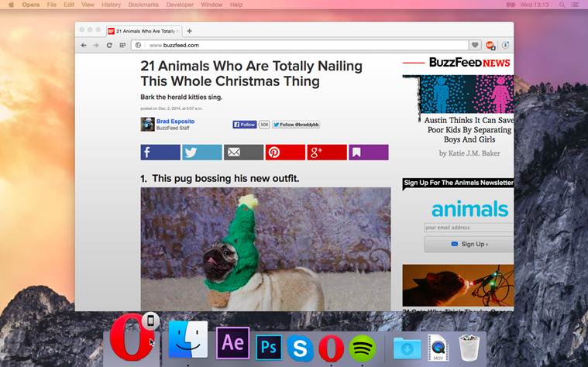Go back using the browser back arrow

click(x=84, y=46)
